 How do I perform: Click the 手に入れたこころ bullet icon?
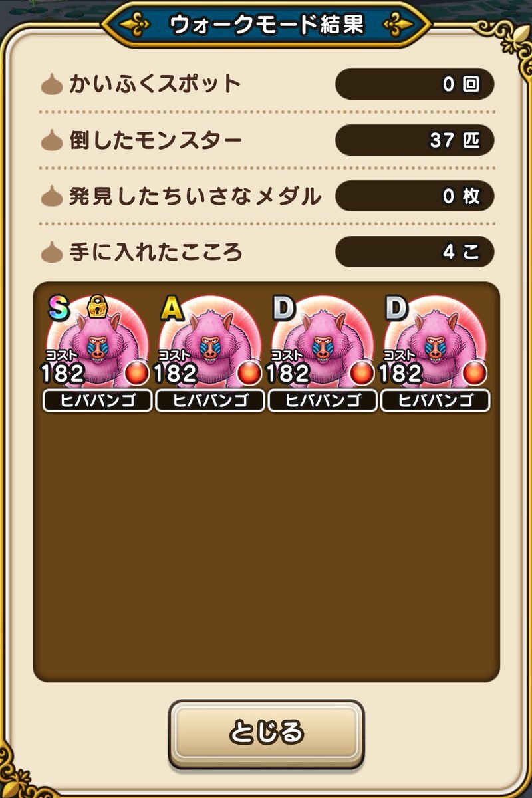[x=53, y=253]
